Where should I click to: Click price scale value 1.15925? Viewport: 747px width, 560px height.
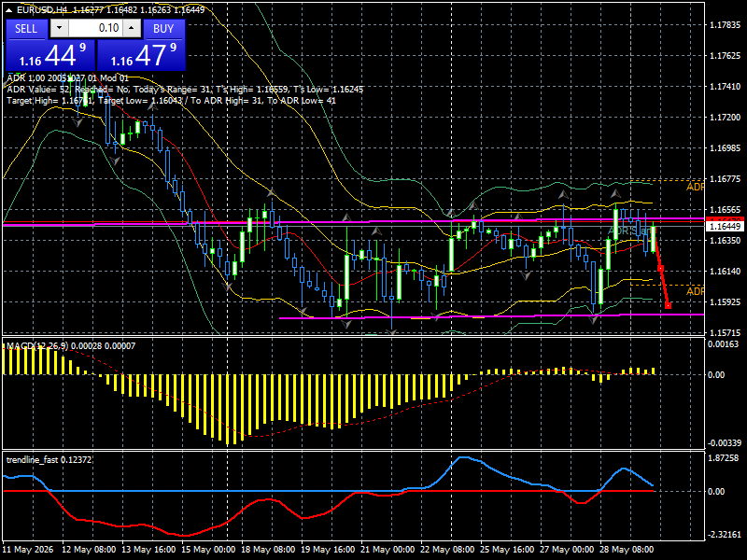coord(726,302)
